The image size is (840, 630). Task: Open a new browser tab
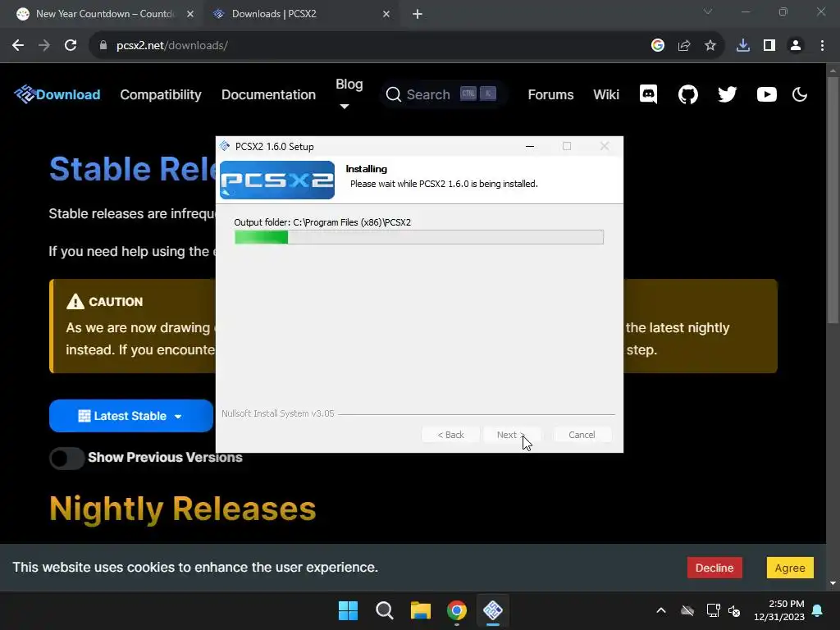pos(418,14)
